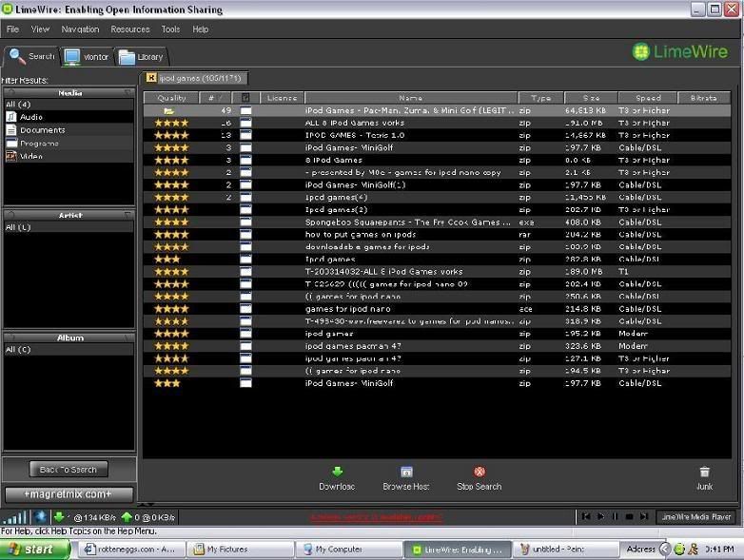Image resolution: width=744 pixels, height=560 pixels.
Task: Click the green LimeWire system tray icon
Action: tap(679, 550)
